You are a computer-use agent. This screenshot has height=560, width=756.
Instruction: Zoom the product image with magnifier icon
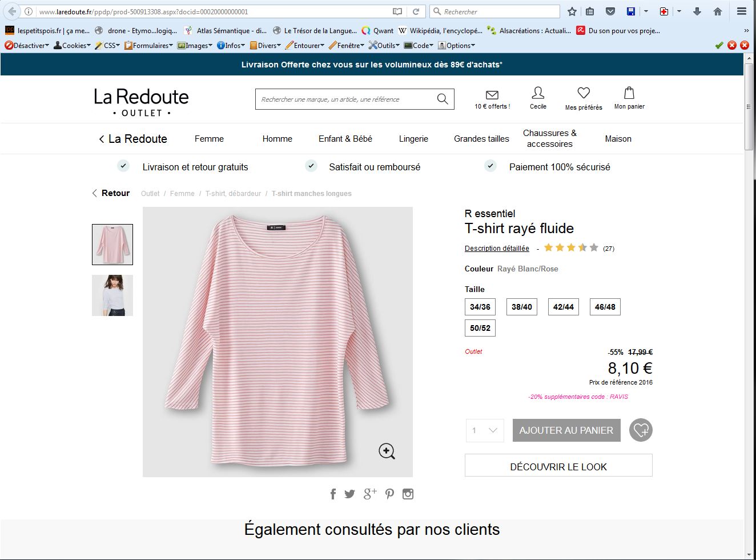(x=387, y=451)
